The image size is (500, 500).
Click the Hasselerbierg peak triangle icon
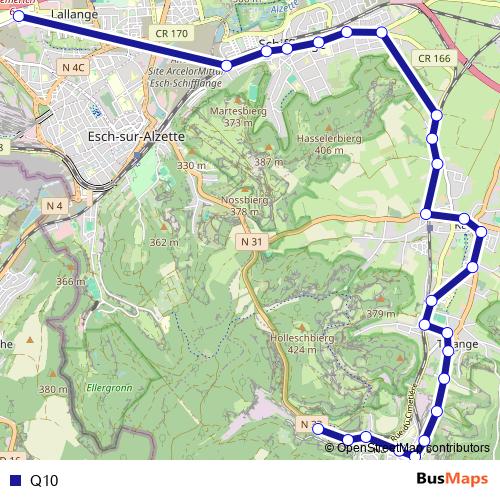click(x=329, y=128)
